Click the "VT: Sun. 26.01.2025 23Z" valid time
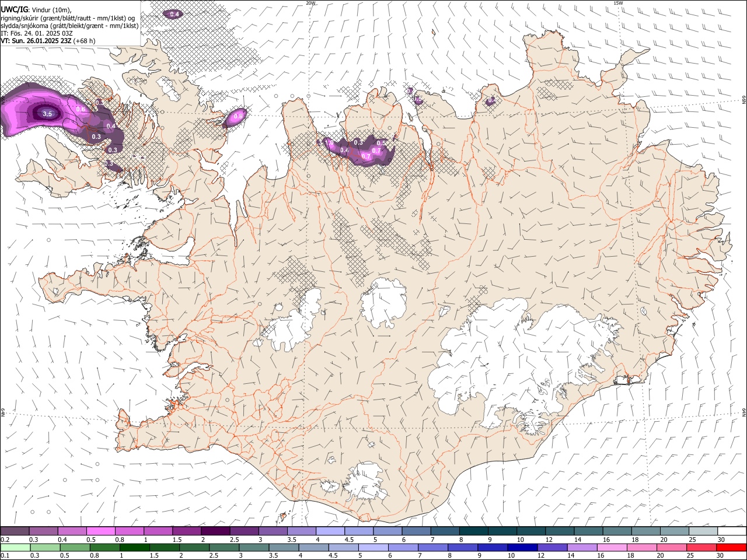 click(36, 41)
